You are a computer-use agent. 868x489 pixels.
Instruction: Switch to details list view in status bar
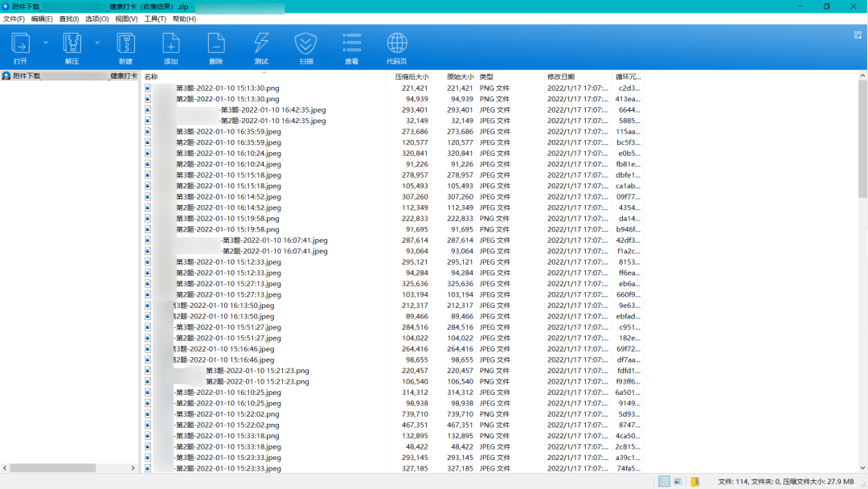coord(665,481)
